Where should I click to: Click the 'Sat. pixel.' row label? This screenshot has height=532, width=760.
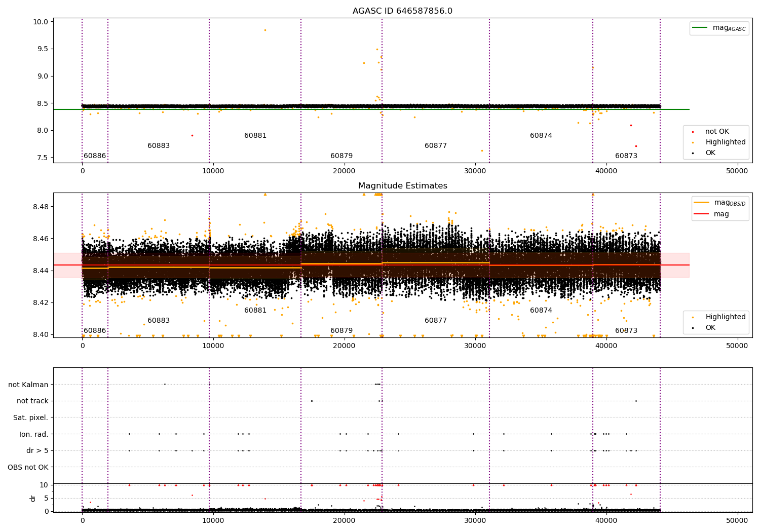(30, 418)
